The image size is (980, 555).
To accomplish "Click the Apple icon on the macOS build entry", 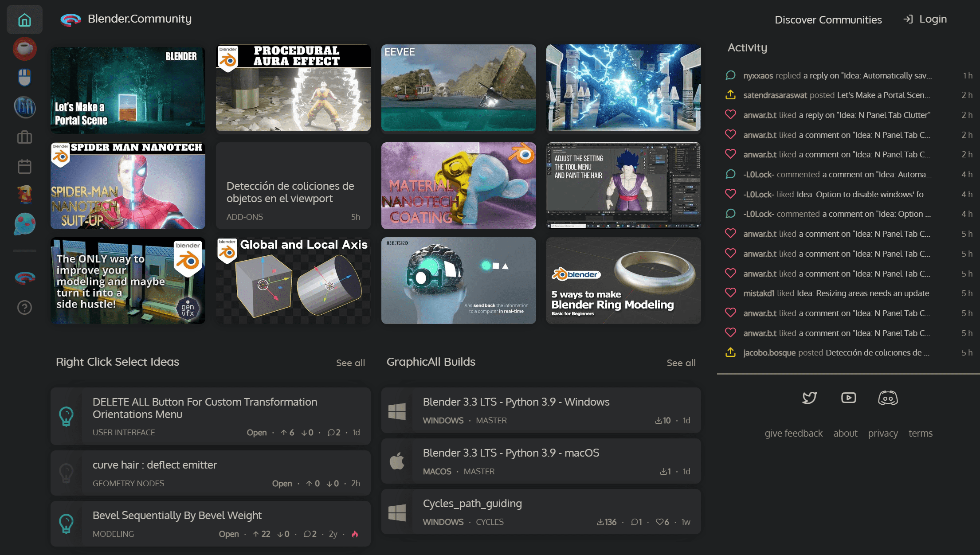I will (397, 461).
